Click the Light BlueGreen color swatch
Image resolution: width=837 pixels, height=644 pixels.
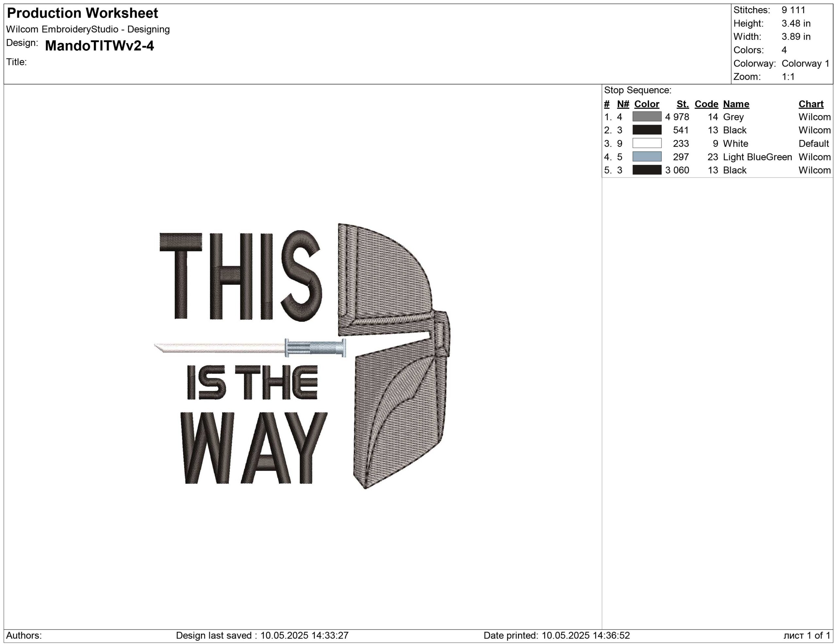click(646, 157)
